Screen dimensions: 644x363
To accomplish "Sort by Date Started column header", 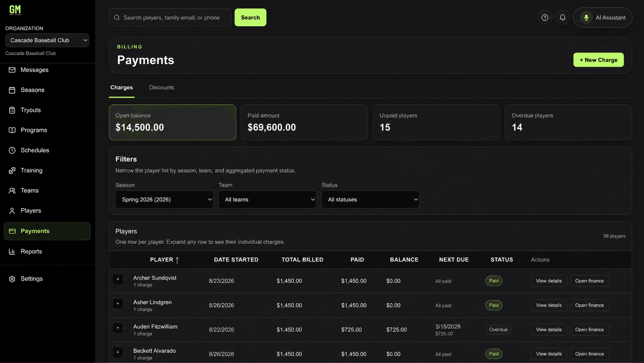I will (x=236, y=260).
